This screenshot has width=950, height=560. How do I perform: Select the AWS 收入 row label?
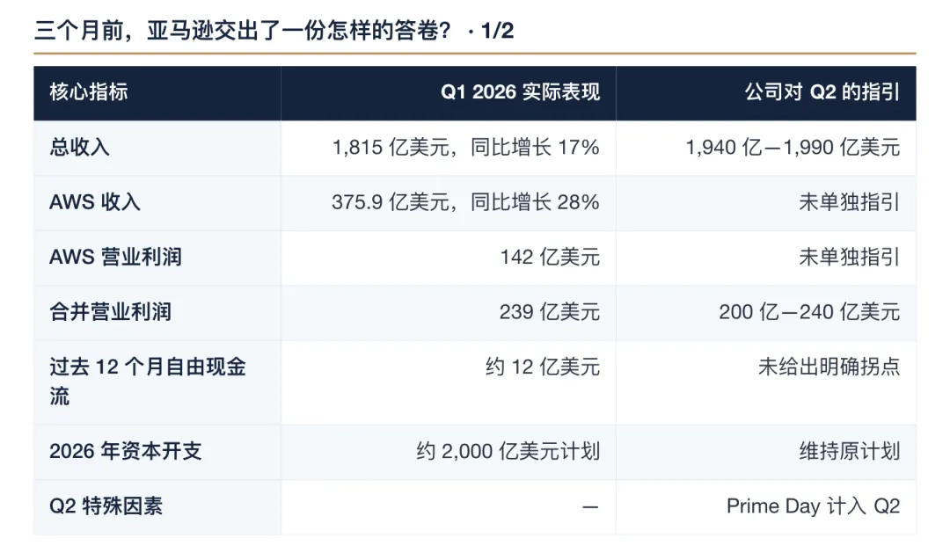[x=94, y=202]
